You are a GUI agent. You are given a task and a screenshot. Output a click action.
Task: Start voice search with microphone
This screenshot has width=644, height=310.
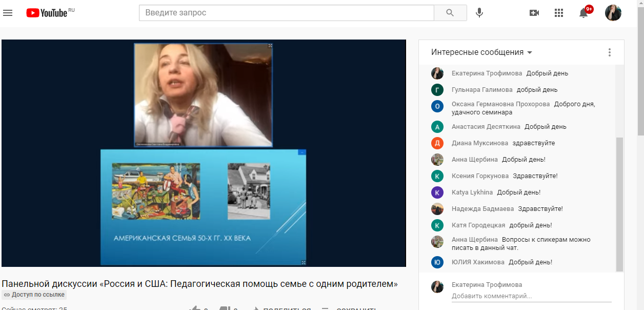(479, 13)
